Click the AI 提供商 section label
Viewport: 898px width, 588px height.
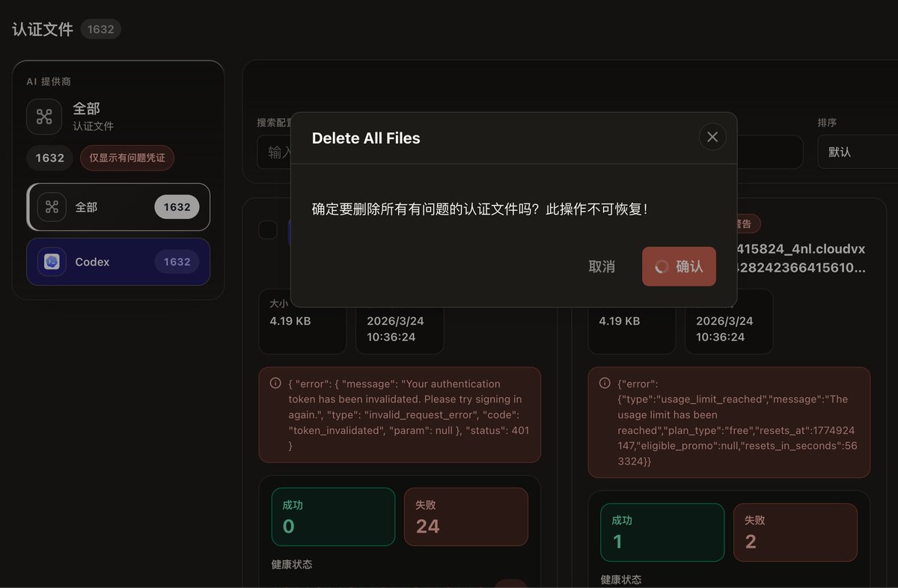(x=49, y=81)
